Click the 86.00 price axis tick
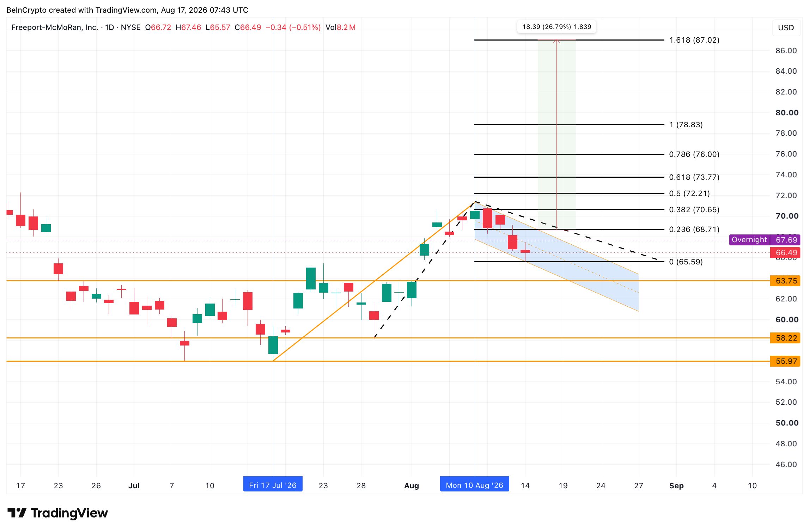809x532 pixels. (x=786, y=50)
